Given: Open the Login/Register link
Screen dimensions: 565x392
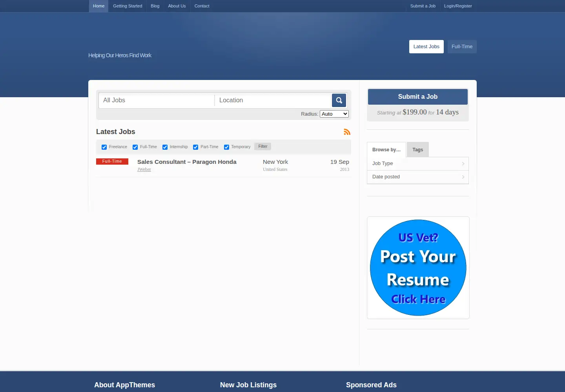Looking at the screenshot, I should (458, 6).
